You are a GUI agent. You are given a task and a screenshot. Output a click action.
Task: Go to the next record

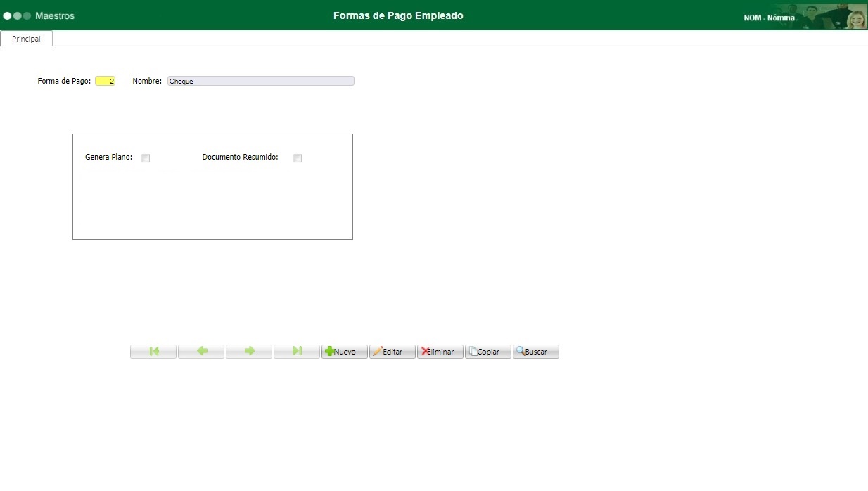point(249,352)
